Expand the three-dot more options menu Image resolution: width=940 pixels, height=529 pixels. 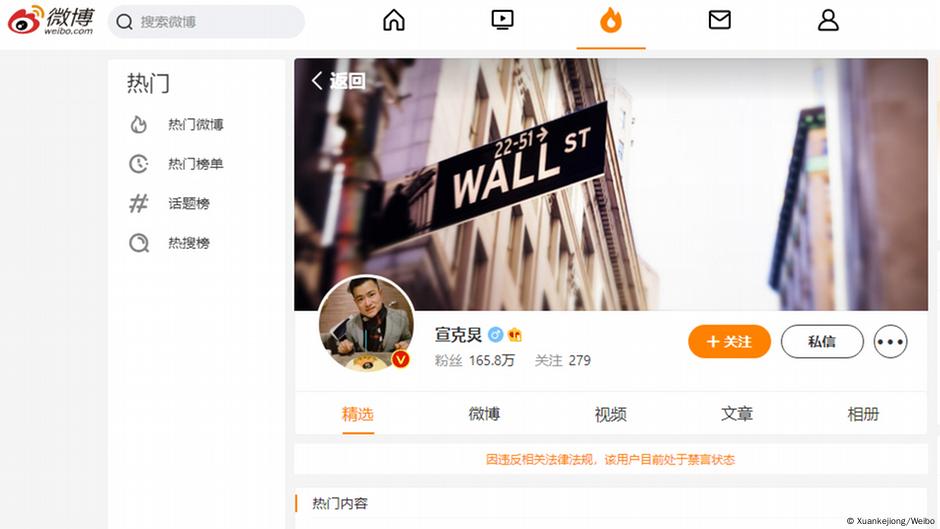(x=890, y=341)
